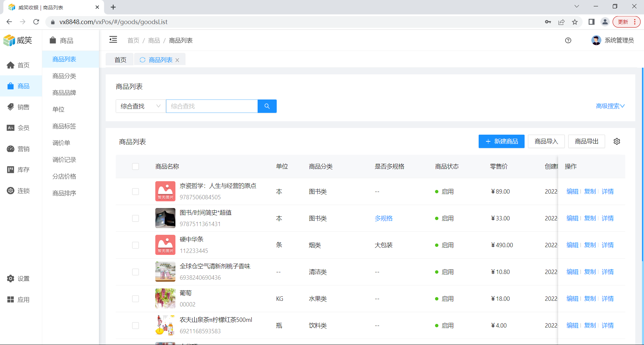This screenshot has height=345, width=644.
Task: Open the 综合查找 search type dropdown
Action: 141,106
